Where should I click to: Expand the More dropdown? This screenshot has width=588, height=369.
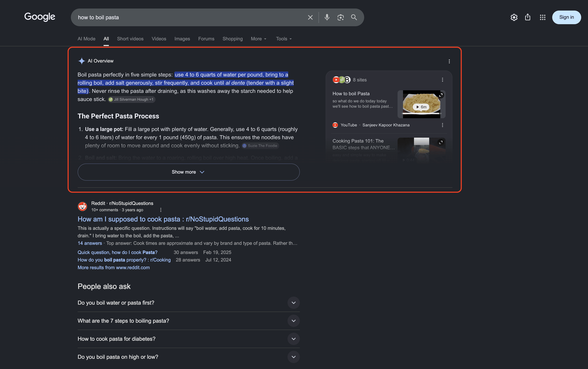click(259, 39)
